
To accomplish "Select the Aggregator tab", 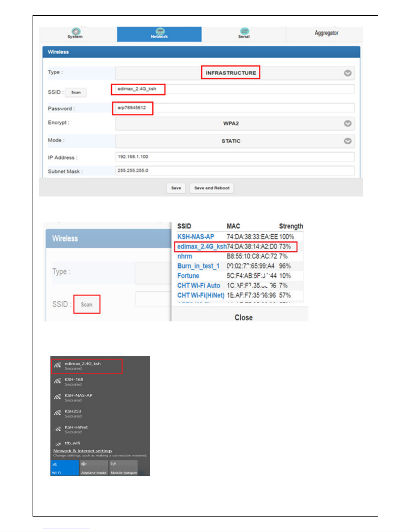I will 326,33.
